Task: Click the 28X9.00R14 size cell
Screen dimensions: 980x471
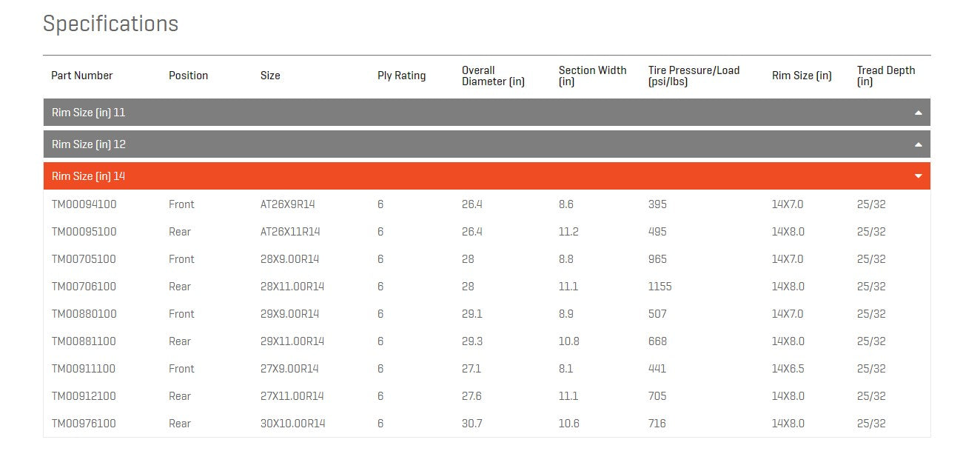Action: point(289,259)
